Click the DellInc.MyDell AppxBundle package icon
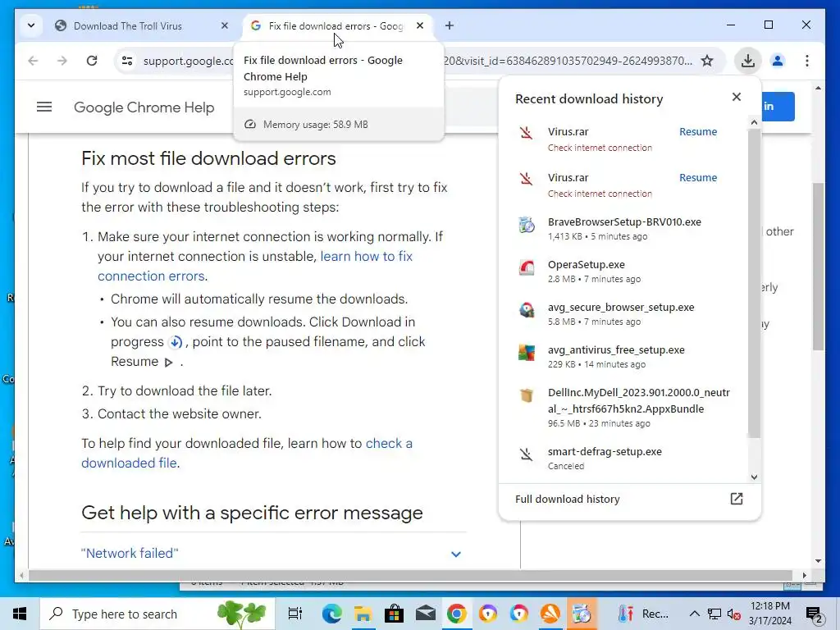The height and width of the screenshot is (630, 840). click(527, 395)
